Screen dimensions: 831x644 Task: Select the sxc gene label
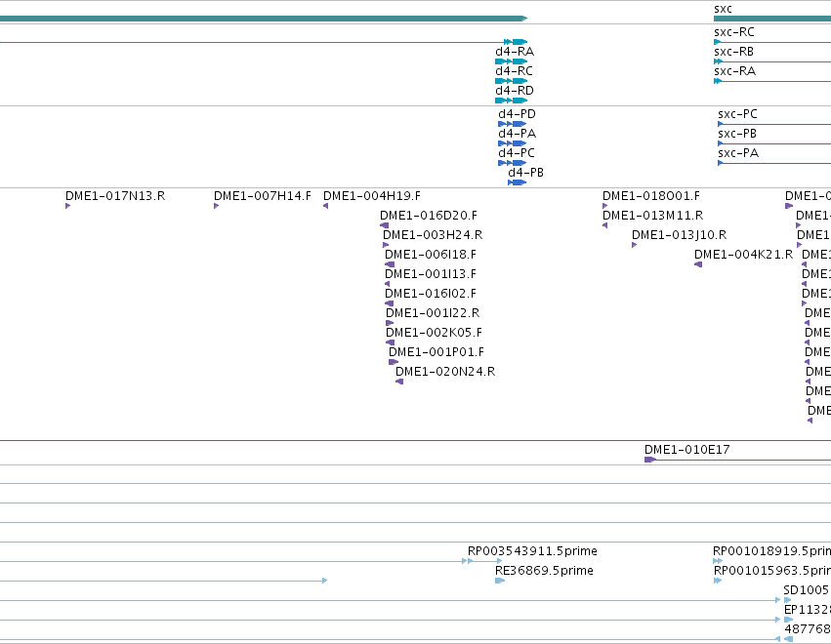(x=723, y=9)
